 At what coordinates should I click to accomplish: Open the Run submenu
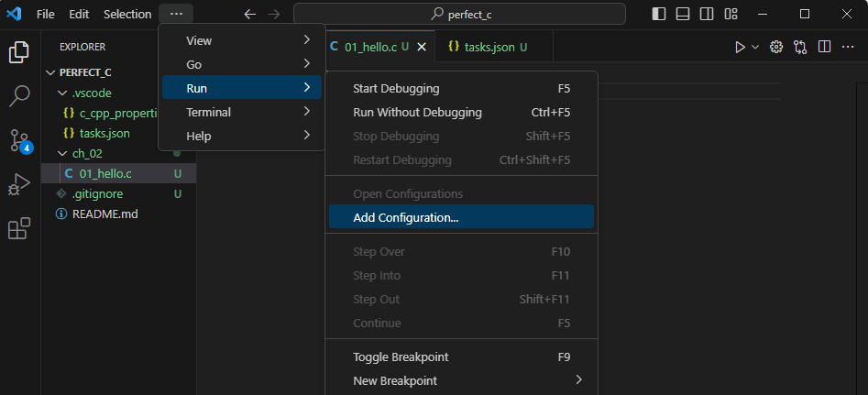tap(242, 87)
